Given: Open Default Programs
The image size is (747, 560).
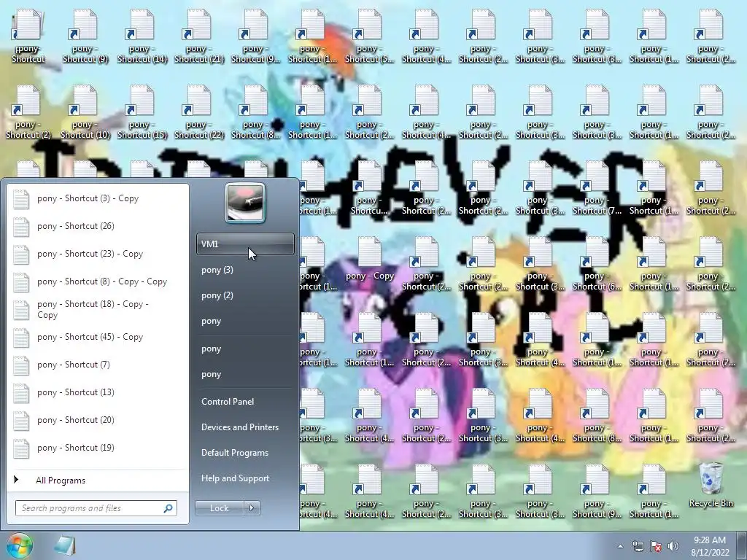Looking at the screenshot, I should pyautogui.click(x=245, y=453).
